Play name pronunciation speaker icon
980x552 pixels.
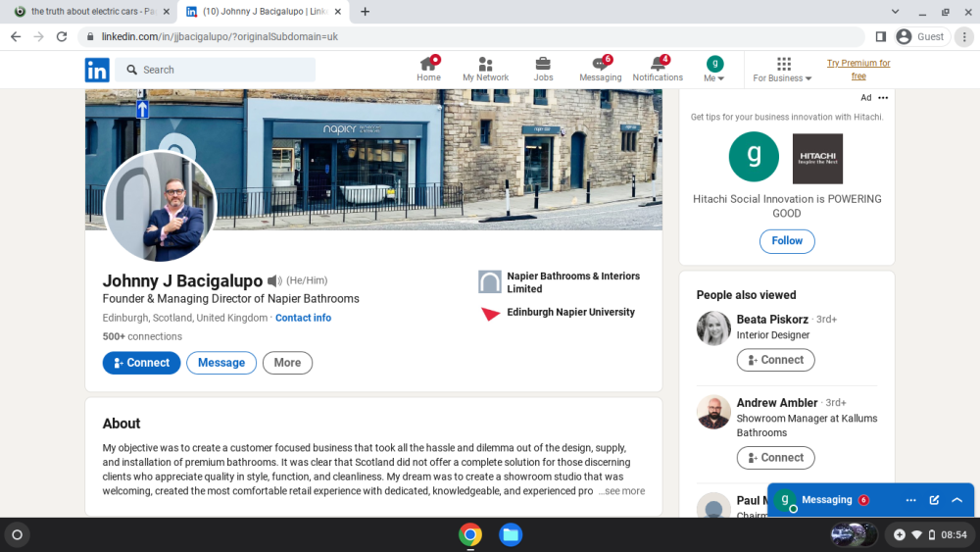coord(274,280)
